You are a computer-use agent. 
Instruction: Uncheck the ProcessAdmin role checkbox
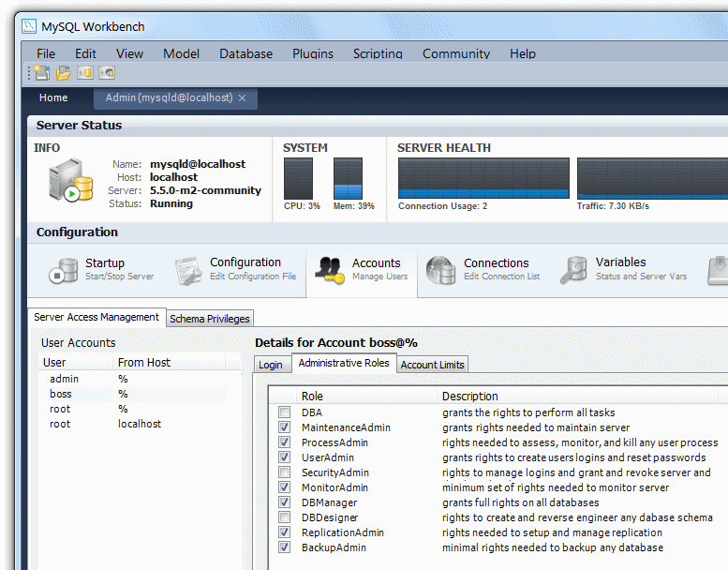pos(284,442)
